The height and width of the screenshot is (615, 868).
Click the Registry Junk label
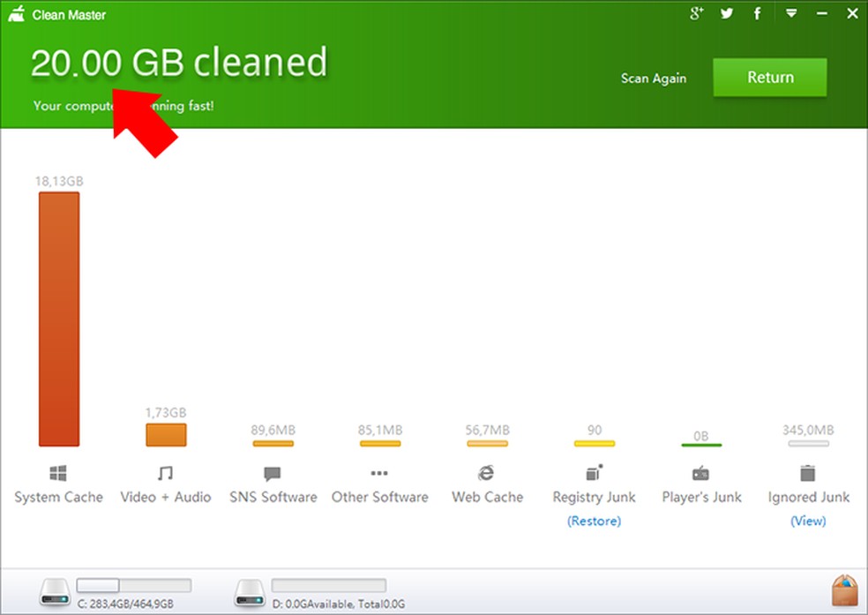[594, 497]
